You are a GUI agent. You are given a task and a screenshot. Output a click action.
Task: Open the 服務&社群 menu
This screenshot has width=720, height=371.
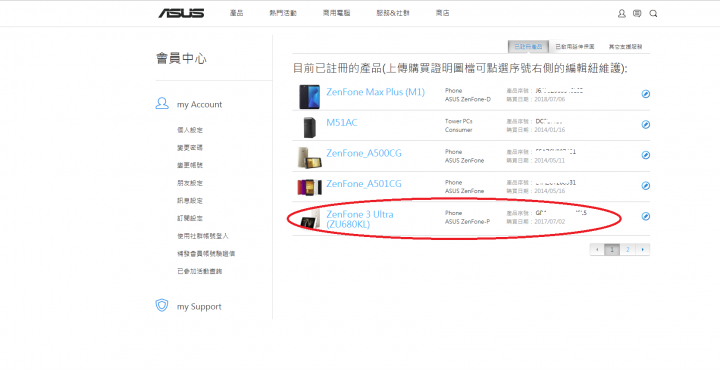(393, 13)
